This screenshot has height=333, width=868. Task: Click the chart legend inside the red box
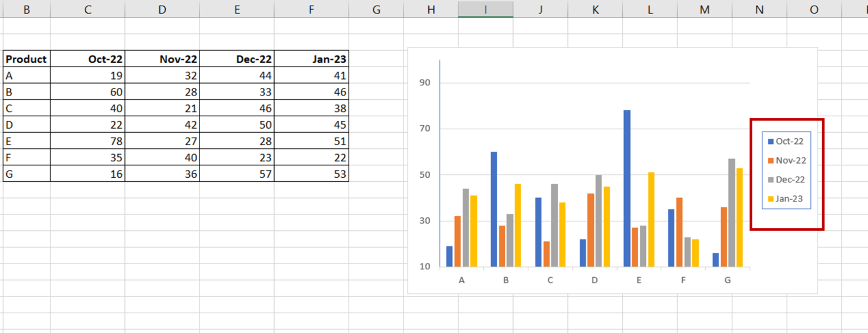pyautogui.click(x=787, y=170)
